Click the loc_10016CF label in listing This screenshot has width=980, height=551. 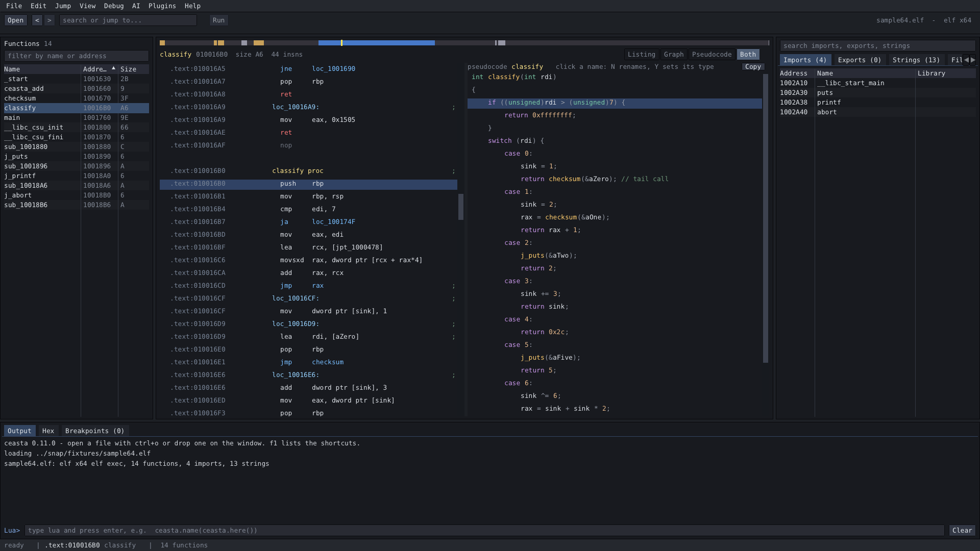[296, 298]
